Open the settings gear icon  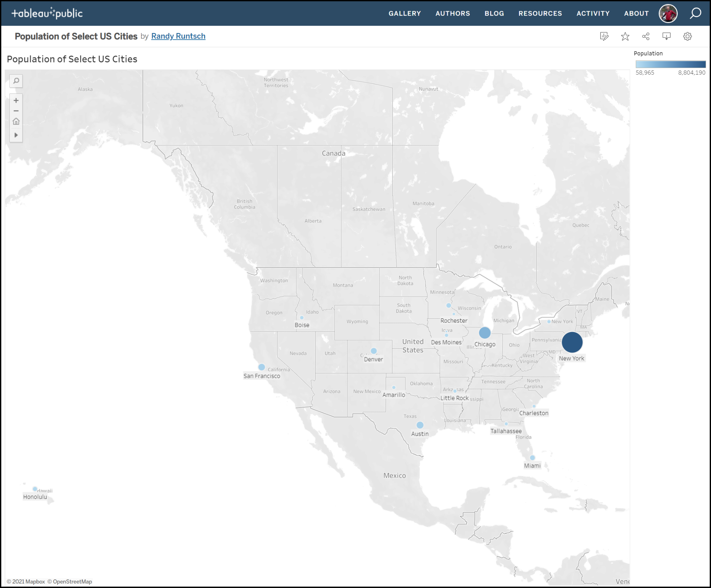click(x=687, y=36)
